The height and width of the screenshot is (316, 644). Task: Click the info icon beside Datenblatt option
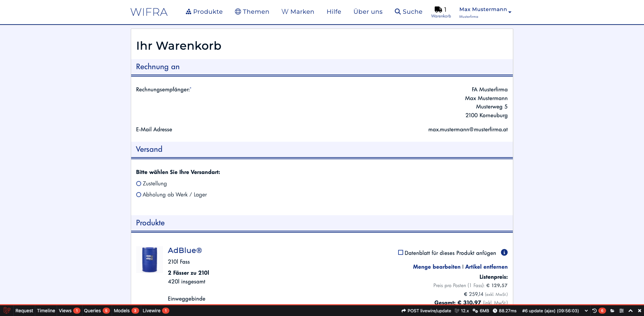click(504, 253)
